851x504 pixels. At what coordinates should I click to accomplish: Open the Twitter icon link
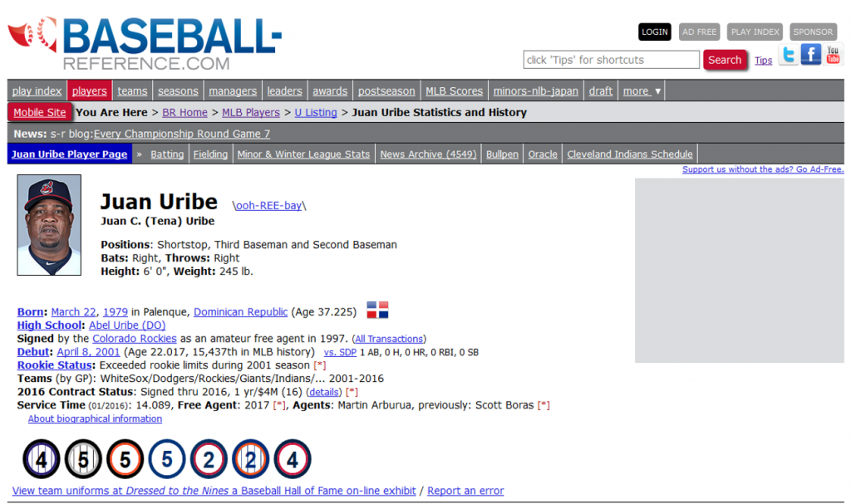788,55
